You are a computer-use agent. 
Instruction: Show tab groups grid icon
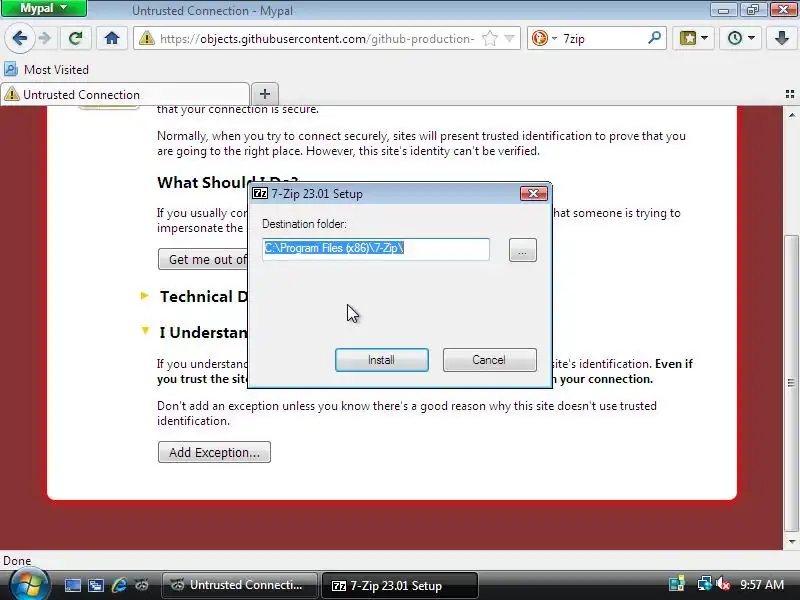(790, 94)
